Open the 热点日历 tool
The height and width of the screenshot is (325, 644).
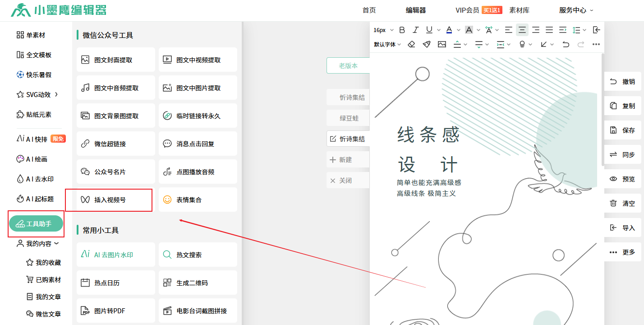pos(116,283)
